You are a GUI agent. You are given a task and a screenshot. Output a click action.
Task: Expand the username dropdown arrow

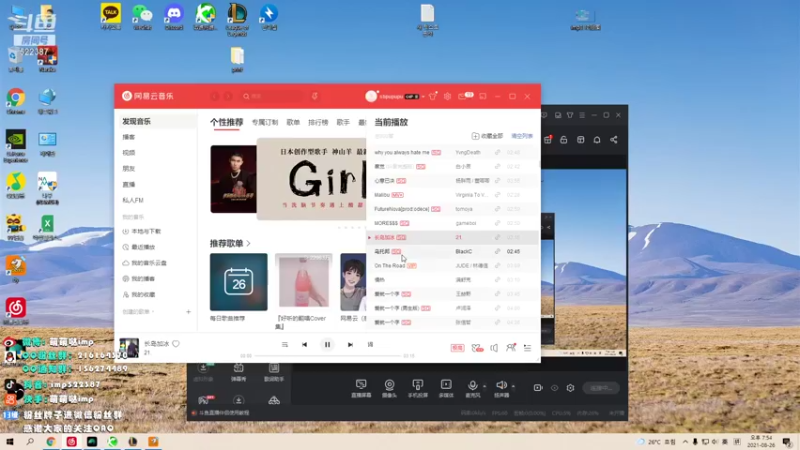[423, 96]
